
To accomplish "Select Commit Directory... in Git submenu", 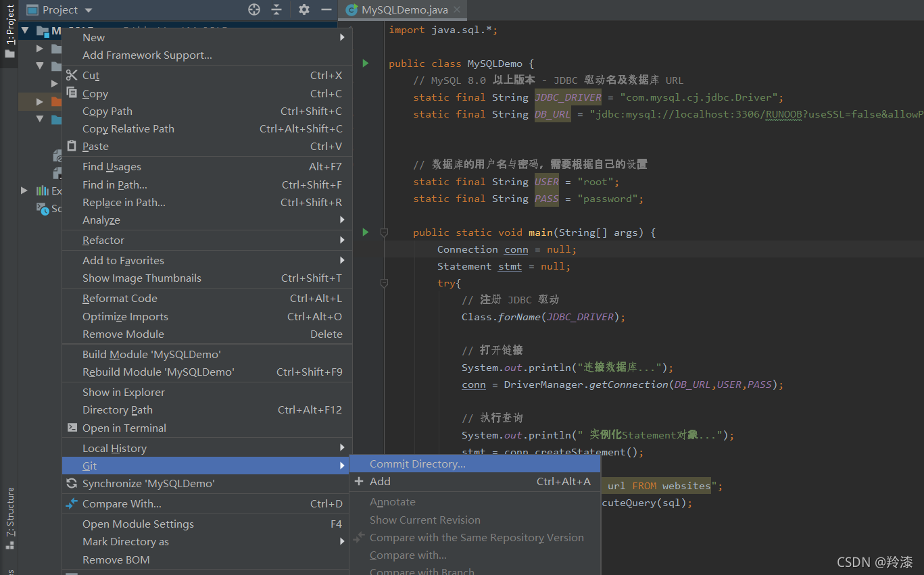I will (475, 464).
